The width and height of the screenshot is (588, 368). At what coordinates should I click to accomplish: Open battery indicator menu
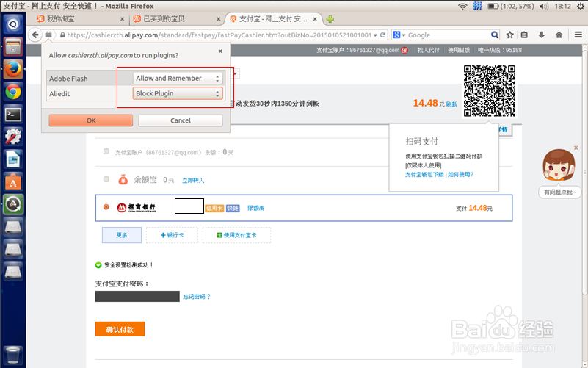click(510, 6)
